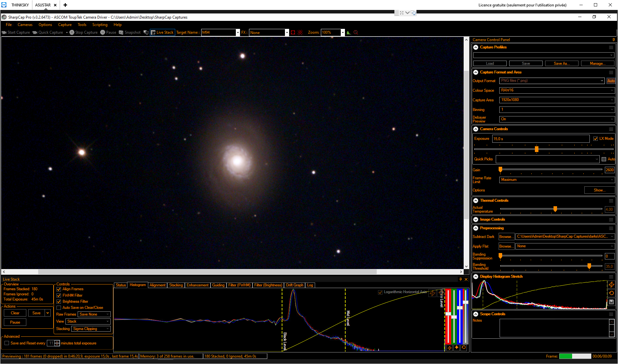This screenshot has width=618, height=364.
Task: Click the Target Name field showing M94
Action: [219, 32]
